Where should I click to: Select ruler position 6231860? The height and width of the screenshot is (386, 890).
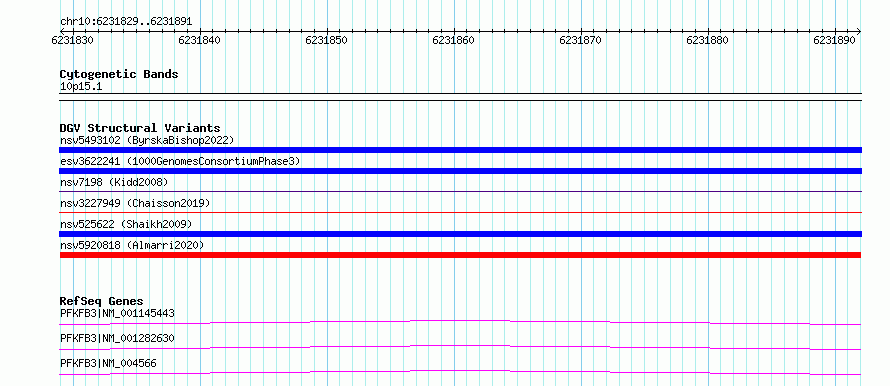(454, 40)
